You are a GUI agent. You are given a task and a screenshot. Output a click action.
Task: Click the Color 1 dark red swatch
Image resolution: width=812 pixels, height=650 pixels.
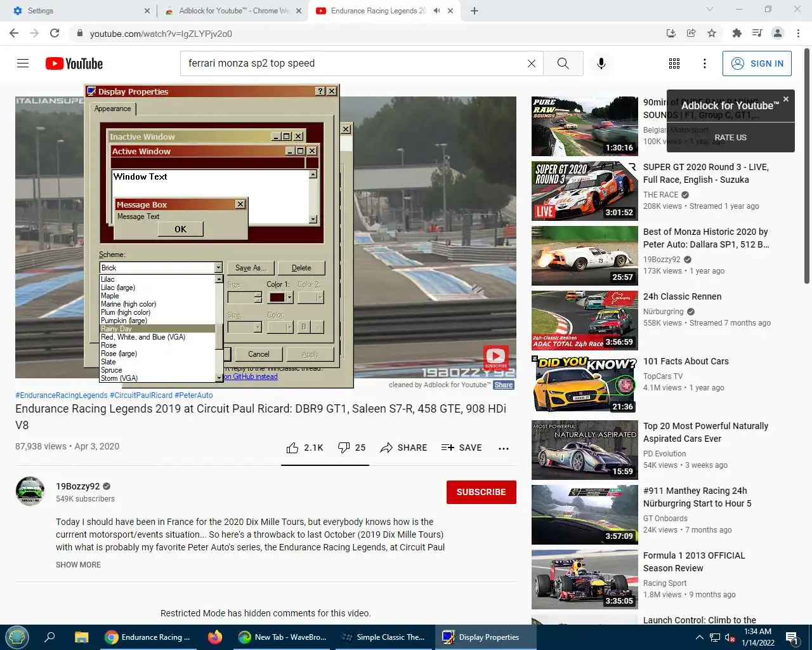click(x=277, y=297)
